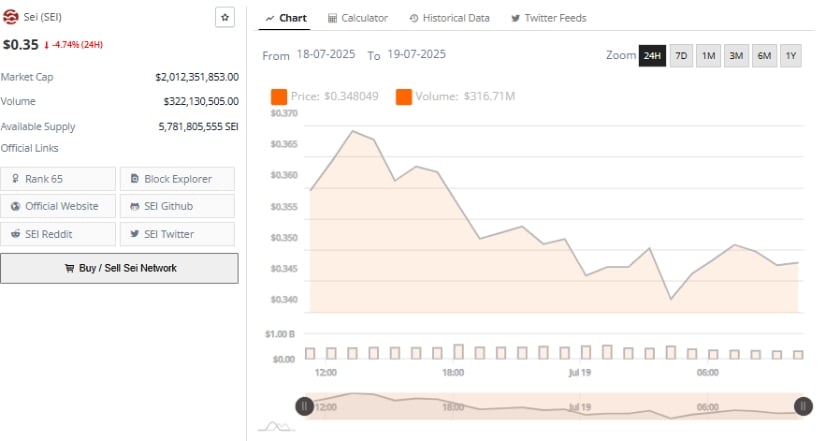Open the Historical Data tab
The height and width of the screenshot is (441, 825).
(449, 18)
